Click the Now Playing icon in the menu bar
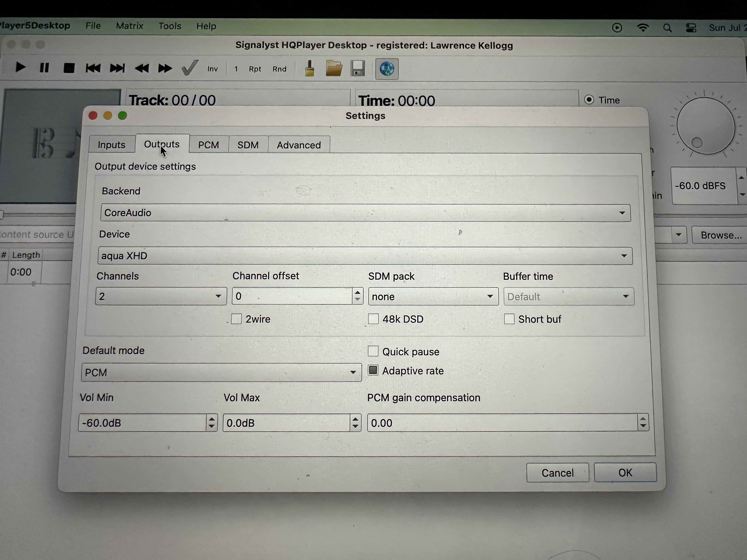 (x=617, y=28)
